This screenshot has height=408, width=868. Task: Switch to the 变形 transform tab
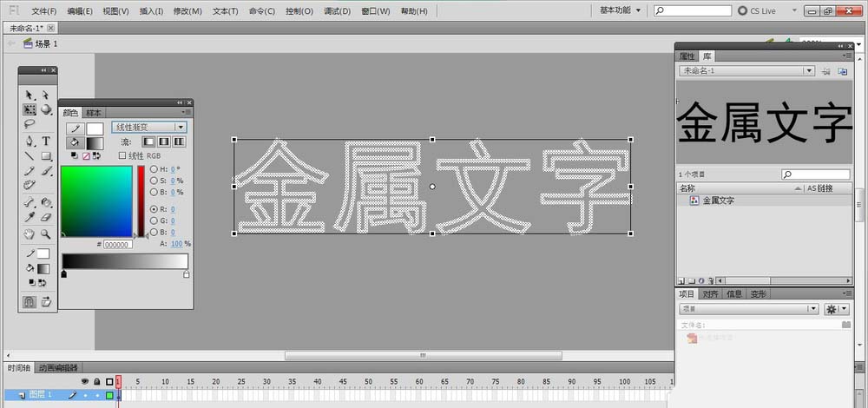pyautogui.click(x=759, y=294)
